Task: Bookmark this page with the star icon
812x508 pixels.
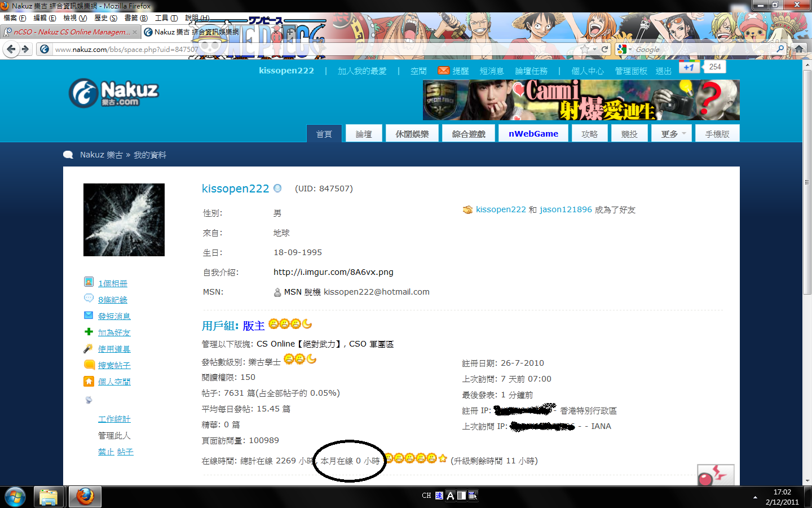Action: [x=585, y=49]
